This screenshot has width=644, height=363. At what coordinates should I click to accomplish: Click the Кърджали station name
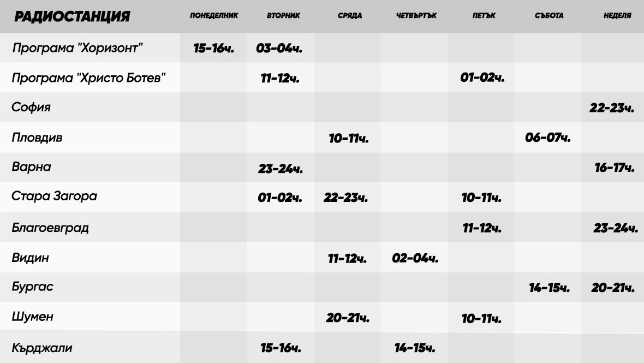(x=42, y=348)
